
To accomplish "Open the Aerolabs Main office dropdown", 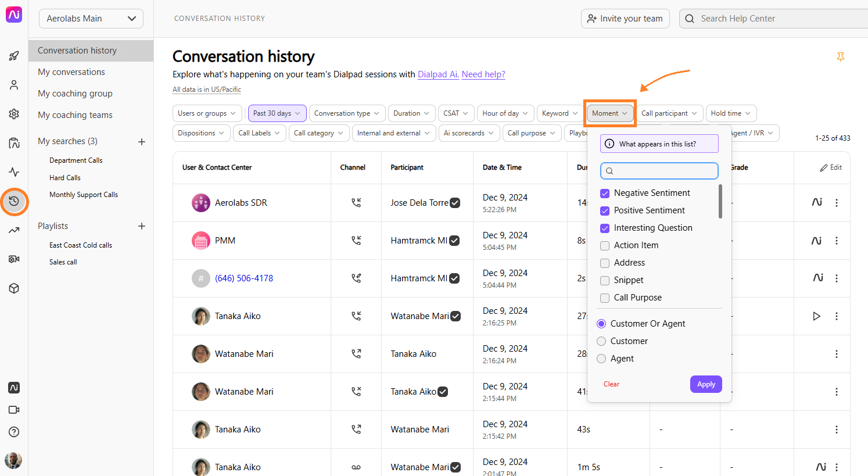I will (91, 19).
